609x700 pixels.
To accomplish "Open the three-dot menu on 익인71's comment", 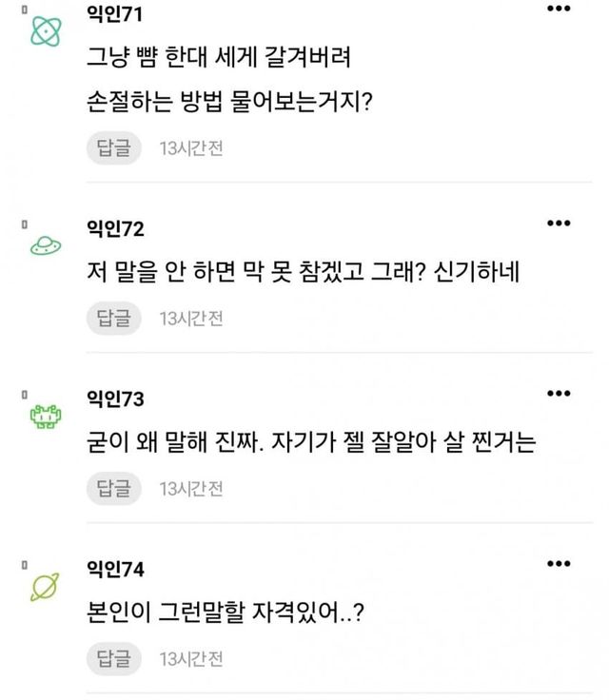I will (x=560, y=10).
